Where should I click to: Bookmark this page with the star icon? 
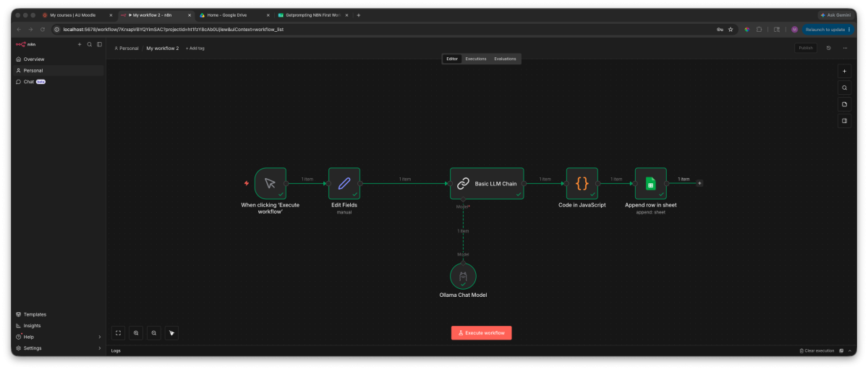731,30
